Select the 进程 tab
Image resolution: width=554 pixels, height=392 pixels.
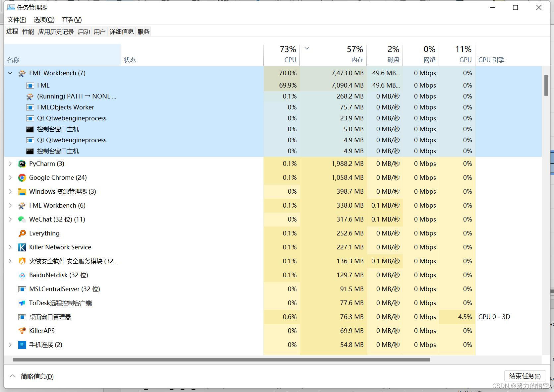(12, 31)
